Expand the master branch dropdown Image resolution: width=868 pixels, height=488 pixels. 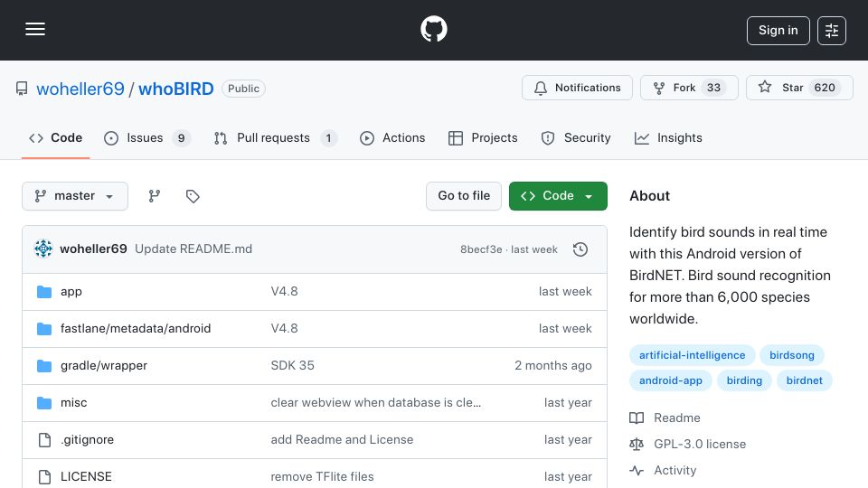point(75,196)
